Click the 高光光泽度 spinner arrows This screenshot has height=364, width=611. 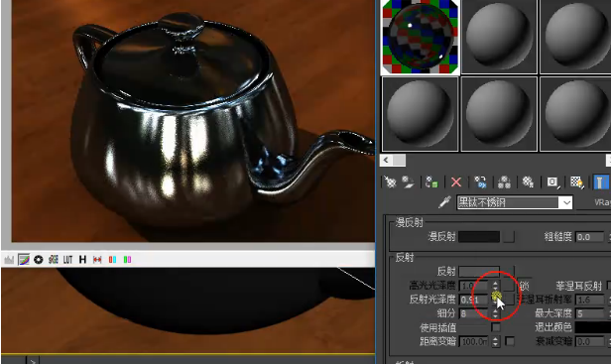pos(495,286)
